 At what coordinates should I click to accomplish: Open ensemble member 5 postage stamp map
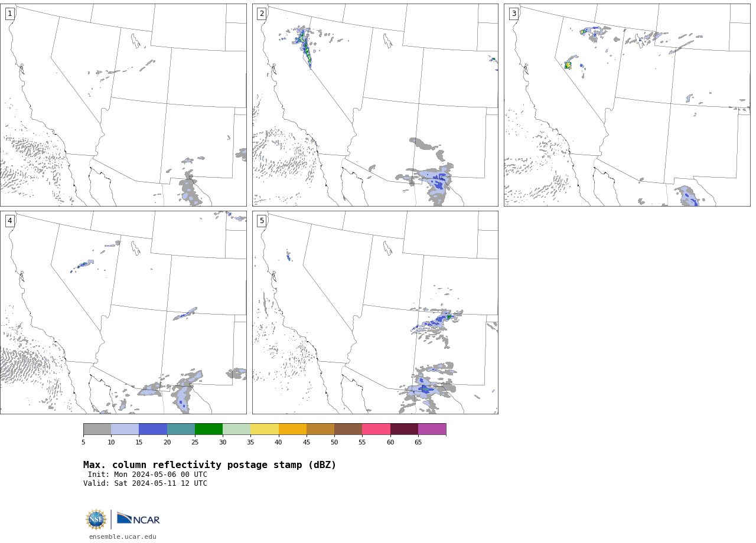click(x=375, y=312)
